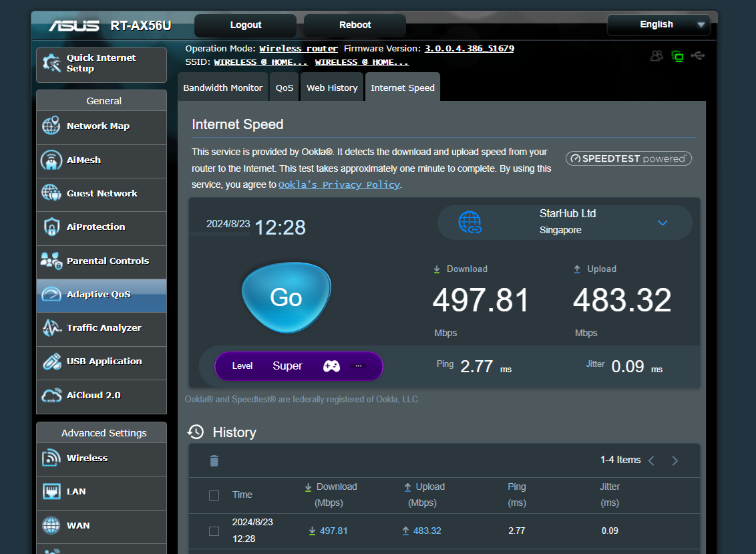Tick the select-all checkbox in History header
The width and height of the screenshot is (756, 554).
tap(214, 496)
